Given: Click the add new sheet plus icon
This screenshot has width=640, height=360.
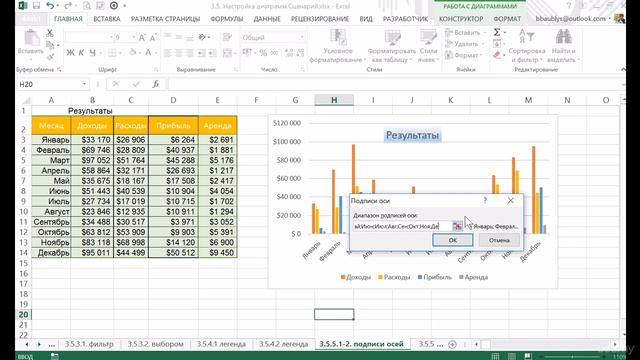Looking at the screenshot, I should click(x=452, y=344).
